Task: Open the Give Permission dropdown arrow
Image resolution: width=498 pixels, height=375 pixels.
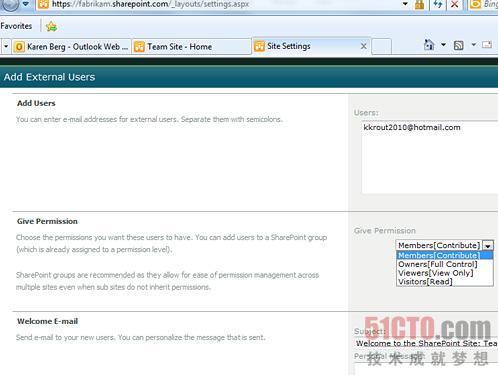Action: (488, 246)
